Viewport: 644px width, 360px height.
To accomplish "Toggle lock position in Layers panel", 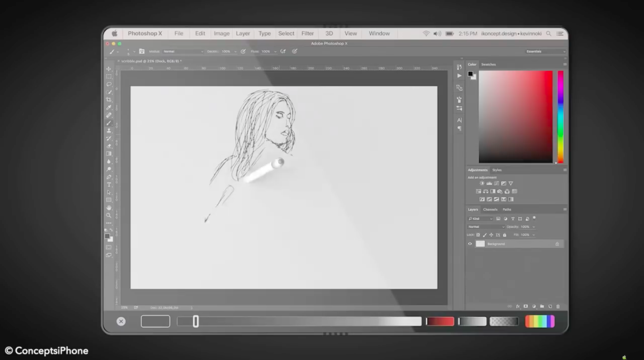I will (491, 235).
